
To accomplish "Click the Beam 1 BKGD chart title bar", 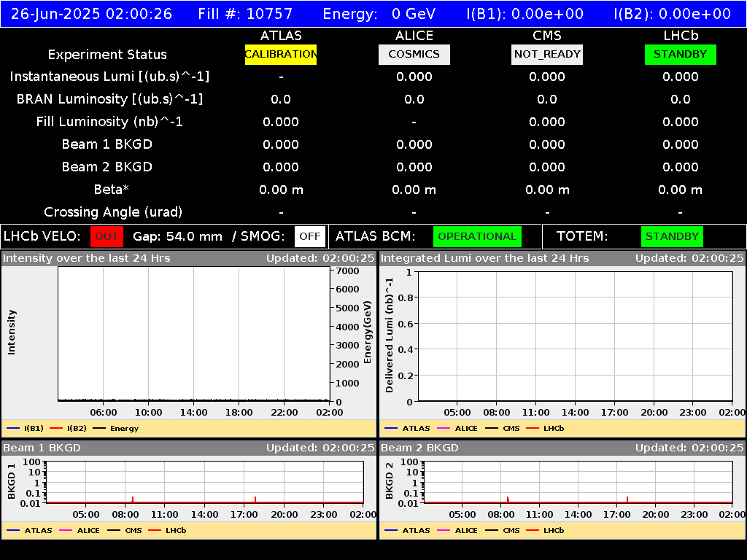I will pyautogui.click(x=189, y=448).
